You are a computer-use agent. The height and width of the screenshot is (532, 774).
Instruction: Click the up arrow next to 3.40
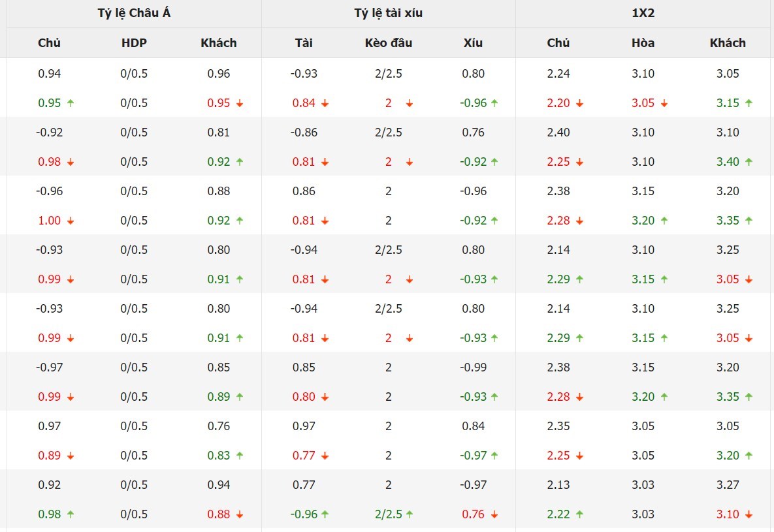point(749,162)
